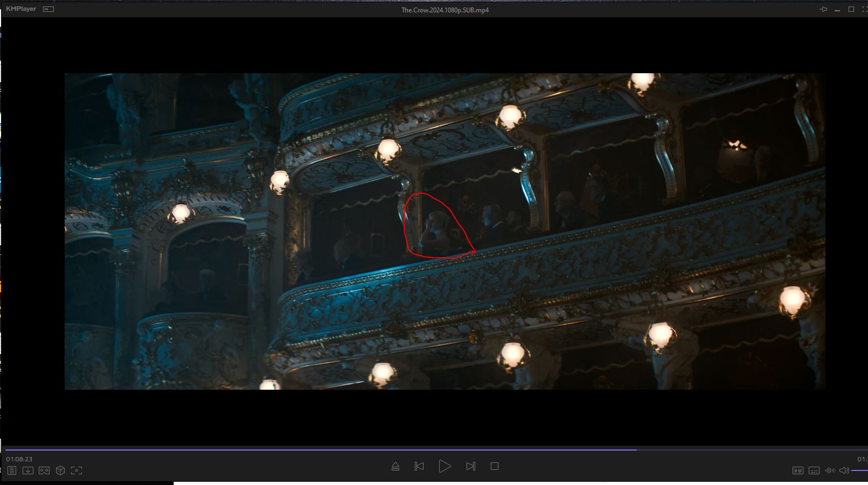Stop video playback
The image size is (868, 485).
point(495,466)
